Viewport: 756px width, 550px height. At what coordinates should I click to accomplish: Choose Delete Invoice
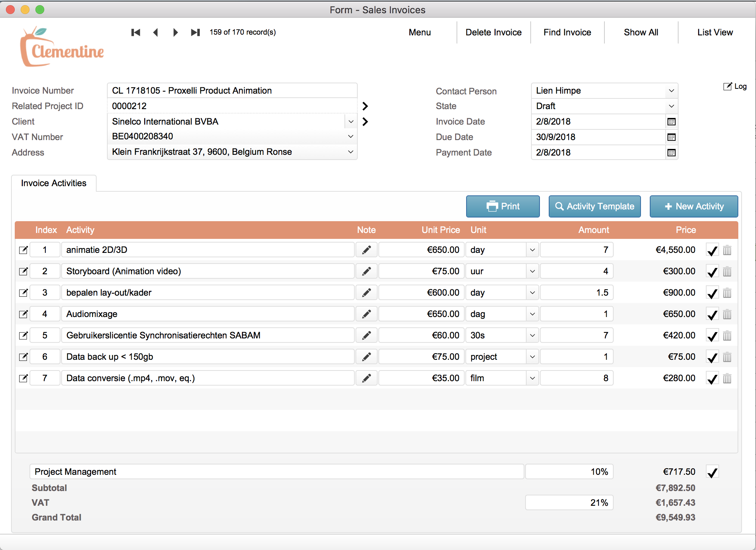(x=493, y=32)
